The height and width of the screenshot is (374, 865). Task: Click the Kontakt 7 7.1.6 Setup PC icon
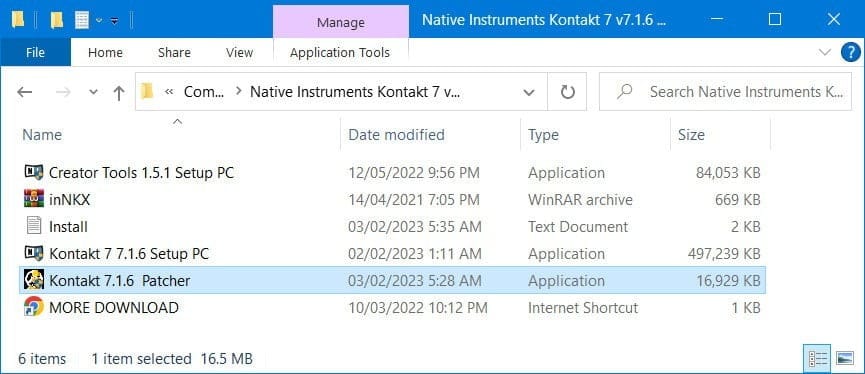34,253
